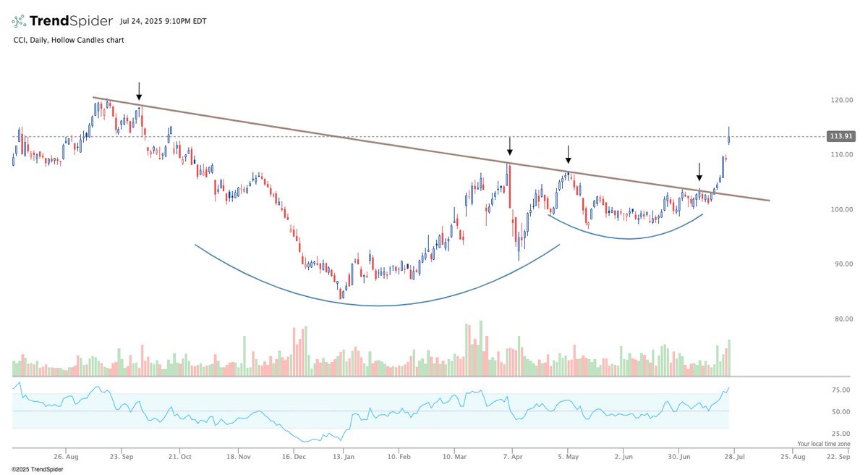Click the 23. Sep date axis label
Screen dimensions: 868x475
[x=121, y=458]
